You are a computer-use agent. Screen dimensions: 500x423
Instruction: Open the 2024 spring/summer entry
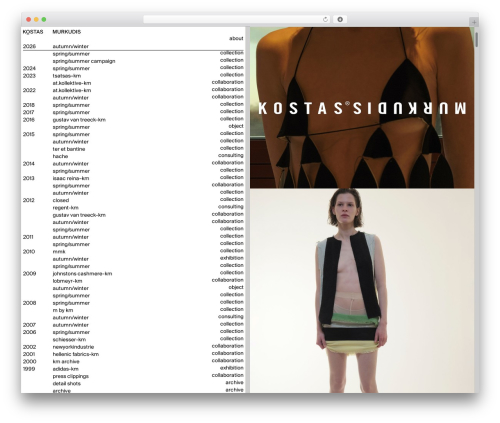pyautogui.click(x=71, y=69)
